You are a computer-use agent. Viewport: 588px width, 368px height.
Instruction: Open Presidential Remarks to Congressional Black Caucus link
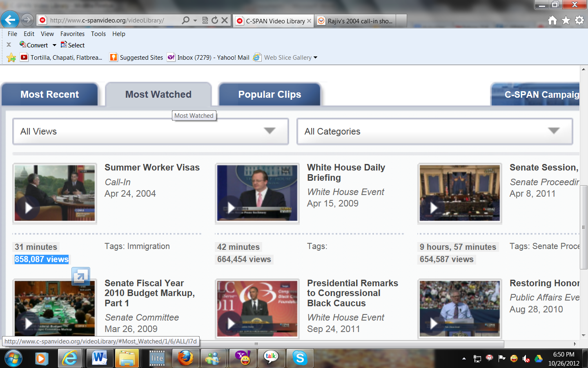point(352,293)
